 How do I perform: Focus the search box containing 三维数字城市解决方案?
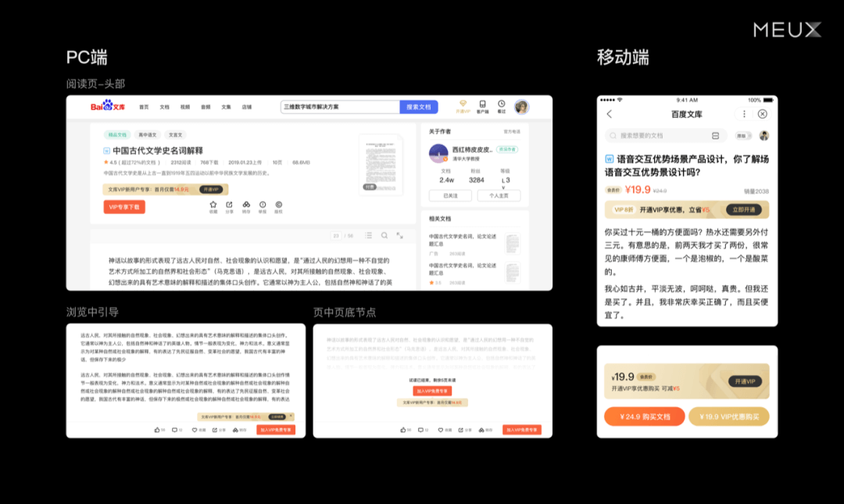[x=340, y=106]
